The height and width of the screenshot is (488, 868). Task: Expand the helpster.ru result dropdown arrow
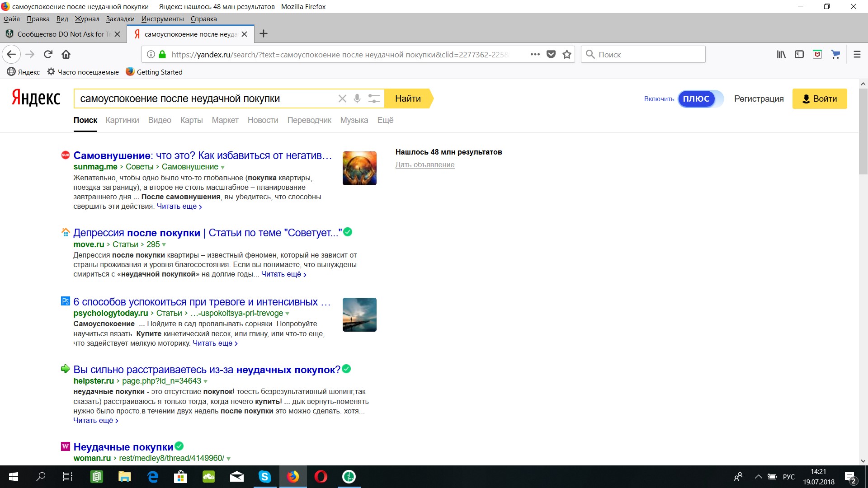tap(205, 381)
